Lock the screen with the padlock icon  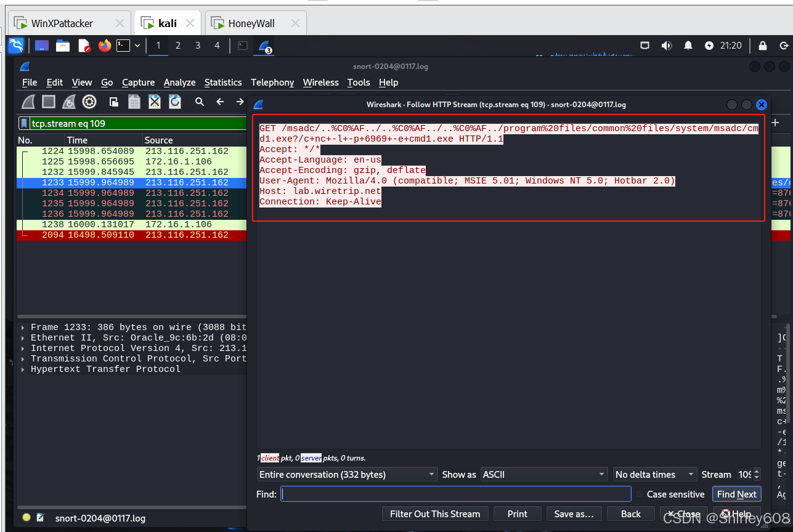point(763,45)
